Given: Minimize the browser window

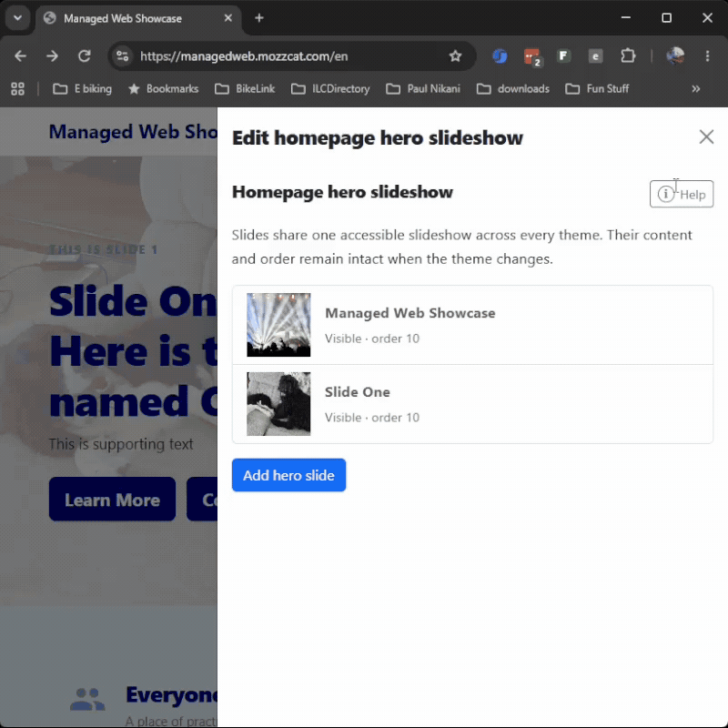Looking at the screenshot, I should (x=626, y=17).
